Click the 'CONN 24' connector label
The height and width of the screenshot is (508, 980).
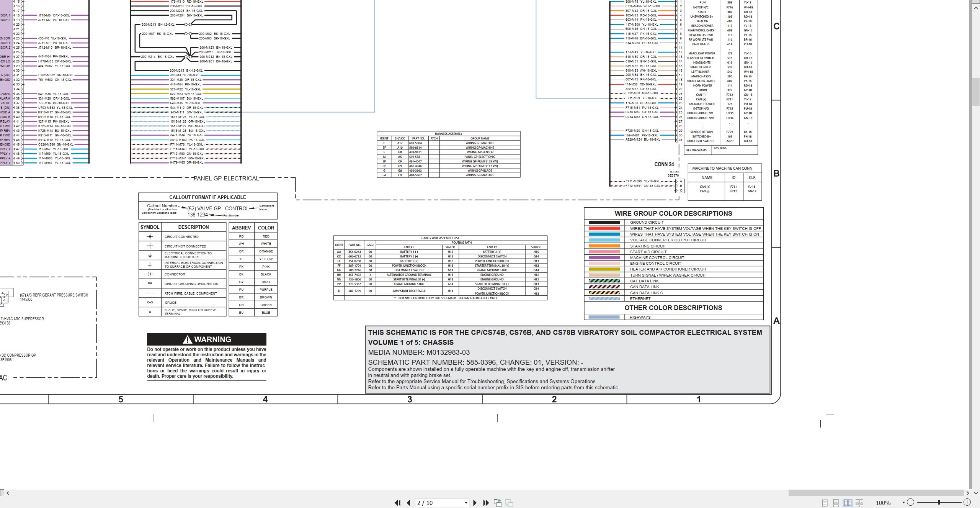click(x=664, y=164)
